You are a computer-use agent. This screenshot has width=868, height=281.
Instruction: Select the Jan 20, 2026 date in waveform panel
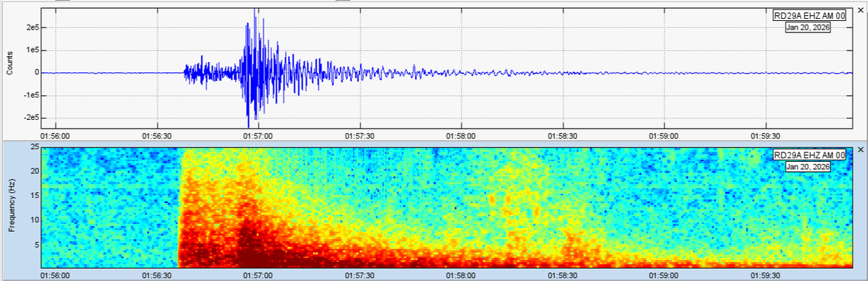coord(807,28)
